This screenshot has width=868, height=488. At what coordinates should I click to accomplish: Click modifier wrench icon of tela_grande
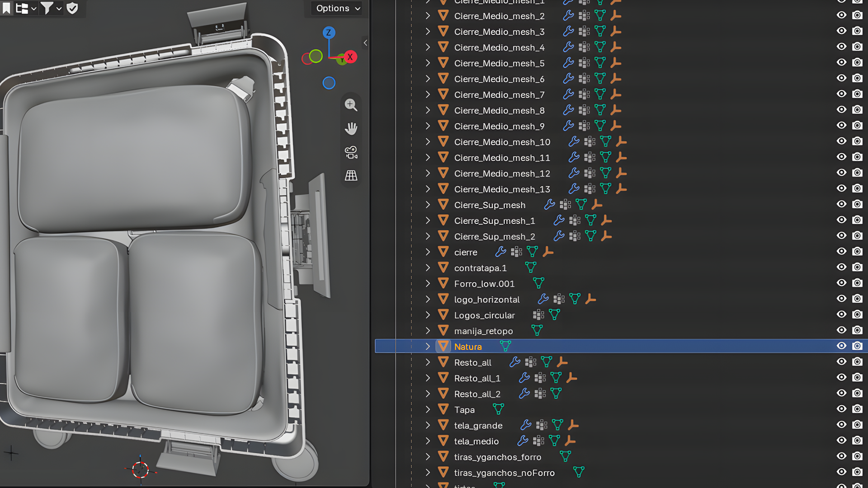point(526,425)
